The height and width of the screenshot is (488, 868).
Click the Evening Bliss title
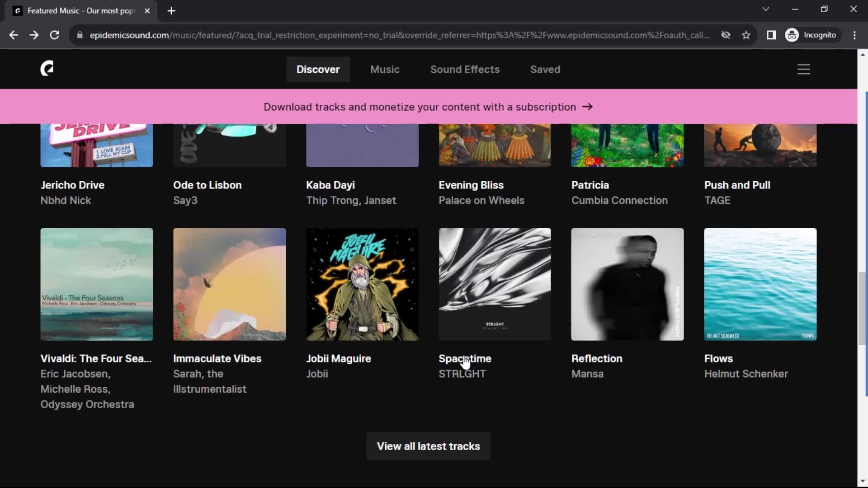tap(471, 185)
